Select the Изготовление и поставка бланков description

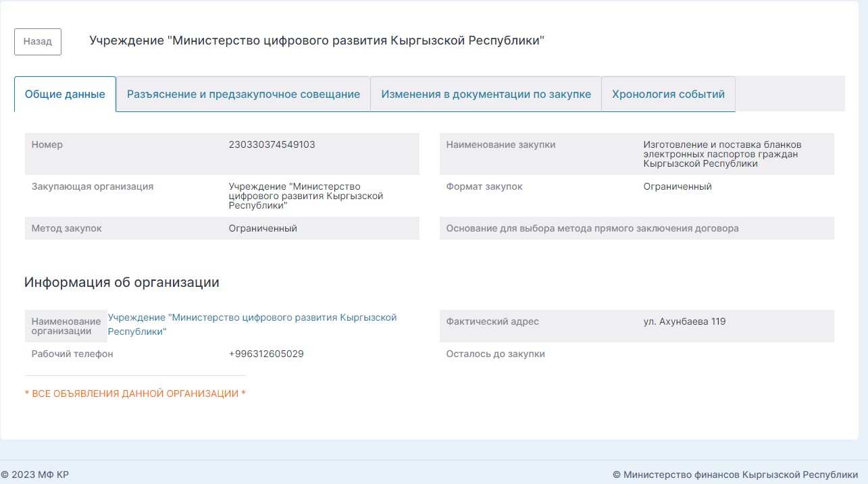click(722, 155)
